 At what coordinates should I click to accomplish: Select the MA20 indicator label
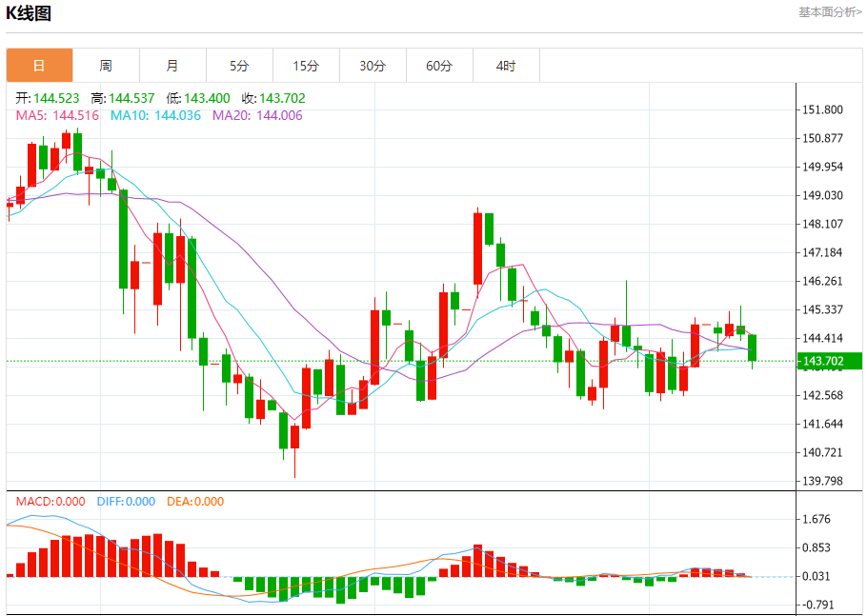(257, 115)
